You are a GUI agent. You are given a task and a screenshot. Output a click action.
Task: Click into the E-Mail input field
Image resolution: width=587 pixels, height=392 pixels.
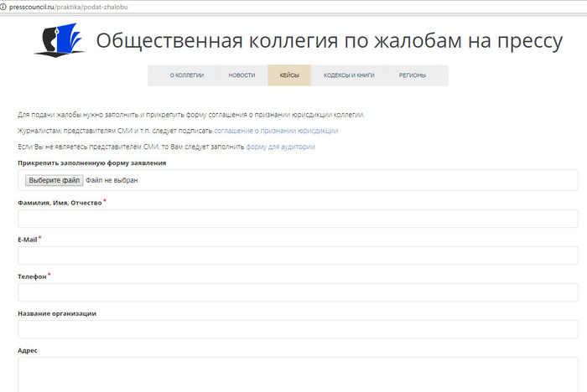(x=298, y=255)
